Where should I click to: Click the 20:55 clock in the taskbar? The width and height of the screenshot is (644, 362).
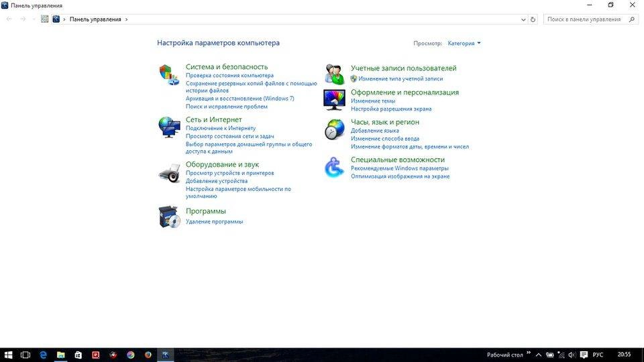tap(624, 355)
